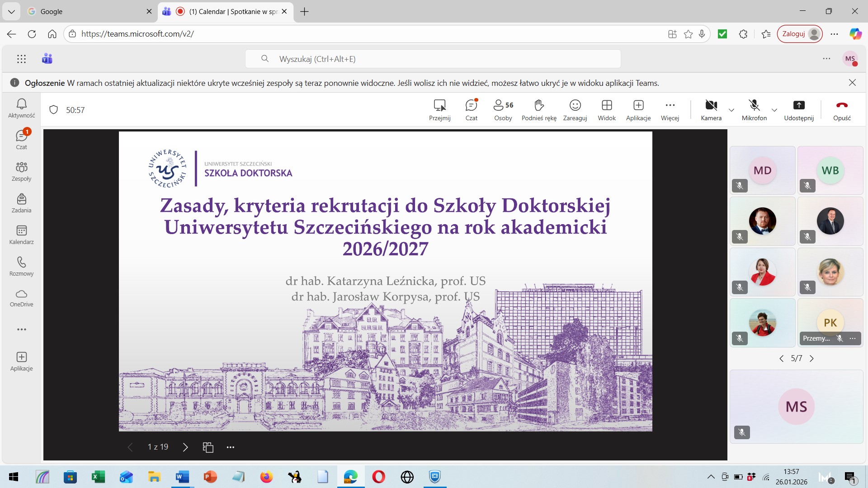Viewport: 868px width, 488px height.
Task: Open the microphone device chevron
Action: (774, 110)
